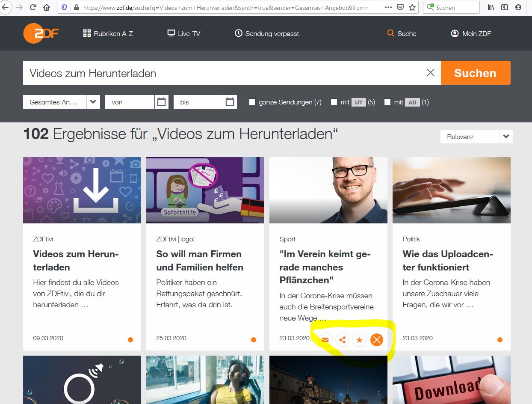Image resolution: width=532 pixels, height=404 pixels.
Task: Enable ganze Sendungen checkbox
Action: pos(252,102)
